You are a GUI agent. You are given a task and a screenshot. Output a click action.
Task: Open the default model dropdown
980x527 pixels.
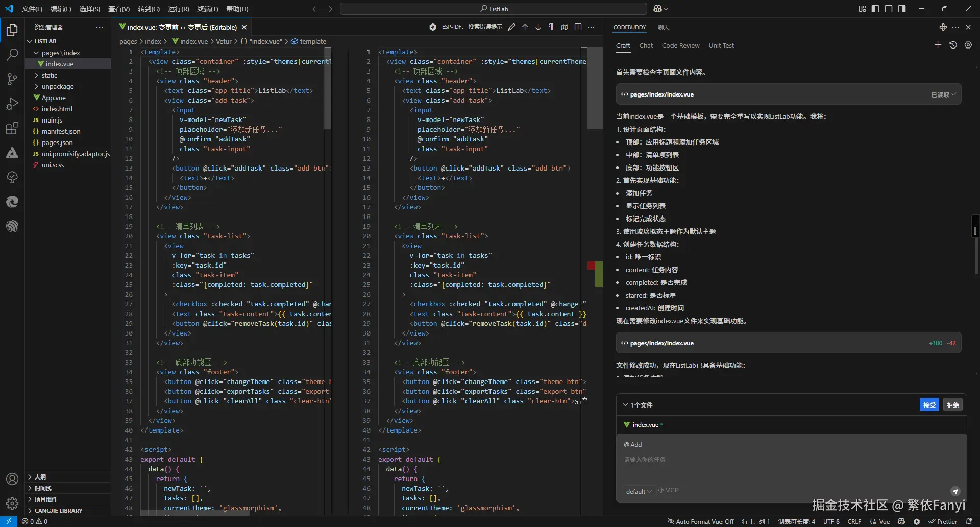[x=639, y=491]
